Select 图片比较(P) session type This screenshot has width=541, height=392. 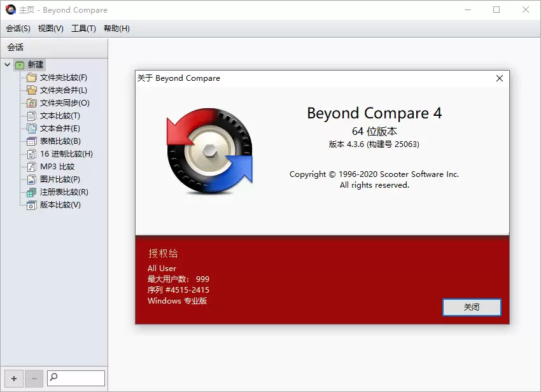point(60,179)
